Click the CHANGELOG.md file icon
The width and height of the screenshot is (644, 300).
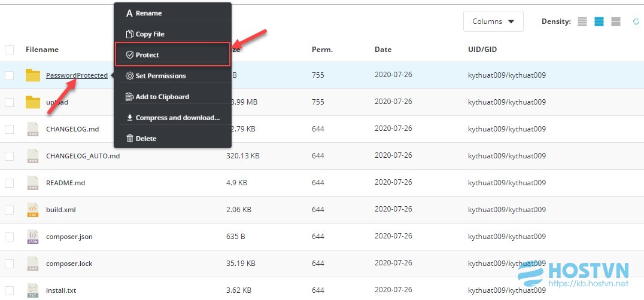(33, 129)
